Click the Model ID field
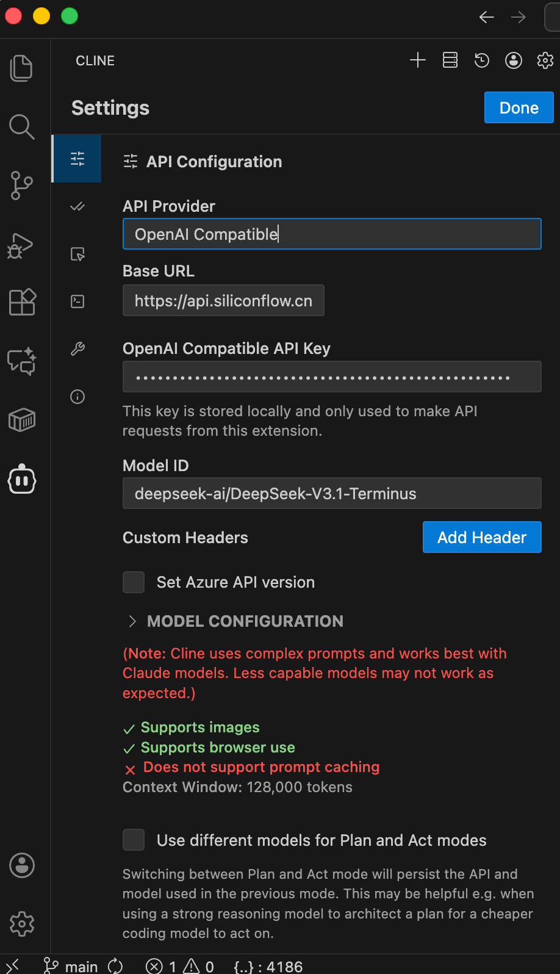 tap(332, 493)
